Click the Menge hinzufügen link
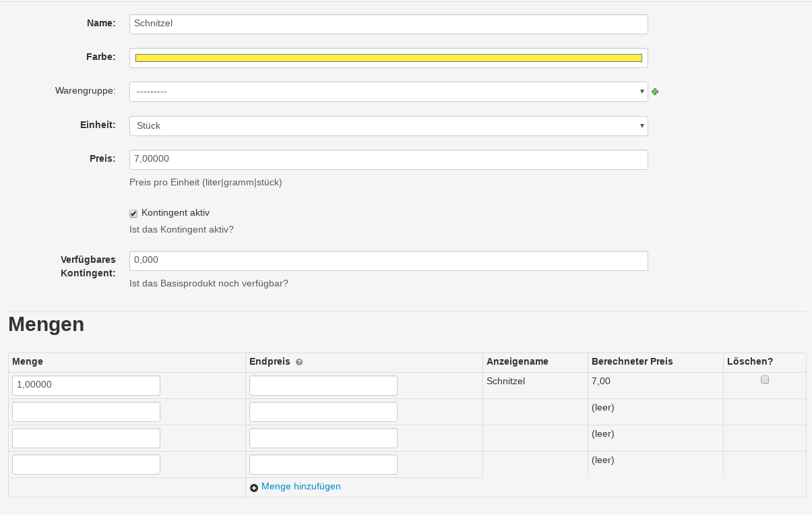Image resolution: width=812 pixels, height=515 pixels. point(301,487)
